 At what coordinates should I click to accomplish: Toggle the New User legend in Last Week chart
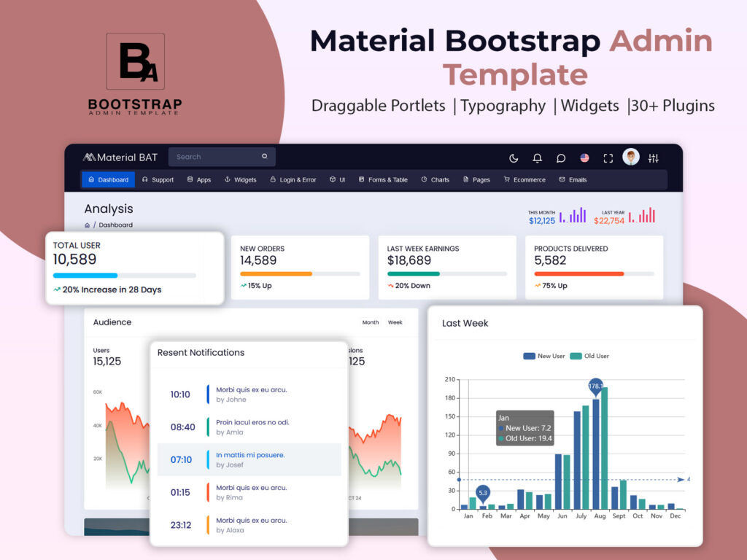544,356
